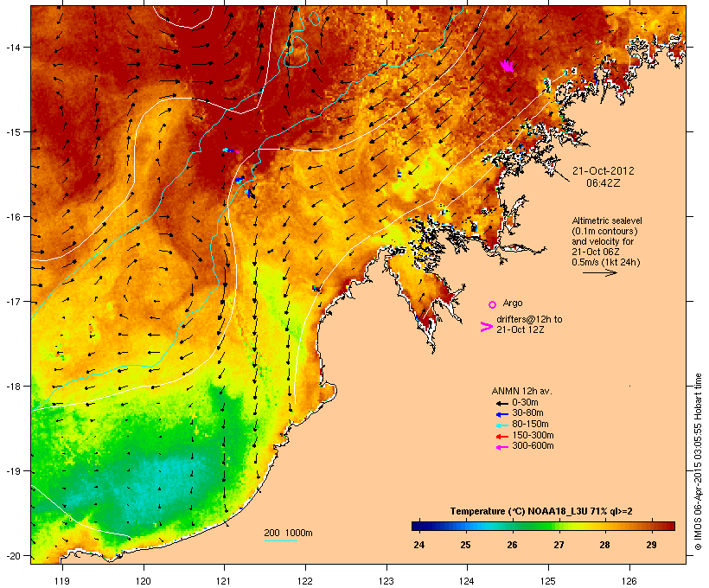Click the longitude label 119
Viewport: 709px width, 588px height.
(62, 581)
